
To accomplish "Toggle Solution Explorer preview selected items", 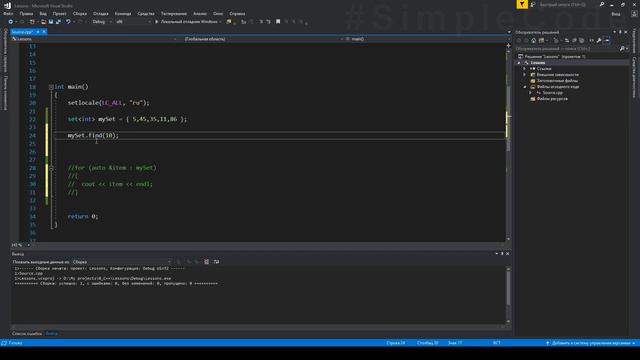I will tap(607, 40).
